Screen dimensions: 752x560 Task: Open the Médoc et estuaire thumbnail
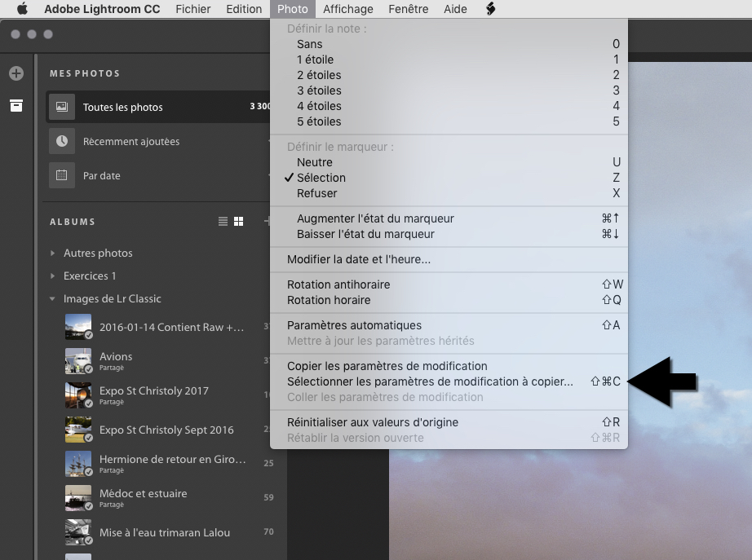click(78, 498)
